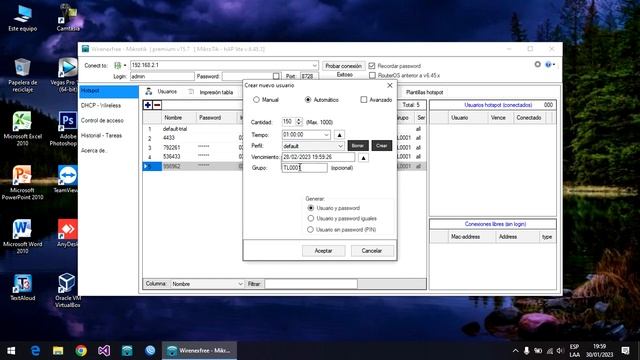This screenshot has height=360, width=640.
Task: Open dropdown arrow next to help icon
Action: (x=554, y=64)
